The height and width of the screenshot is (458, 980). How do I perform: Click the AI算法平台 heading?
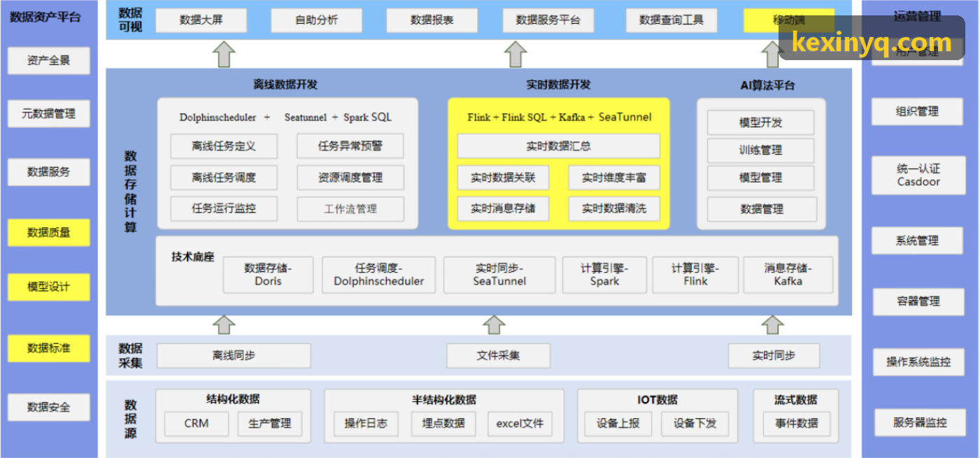coord(767,85)
